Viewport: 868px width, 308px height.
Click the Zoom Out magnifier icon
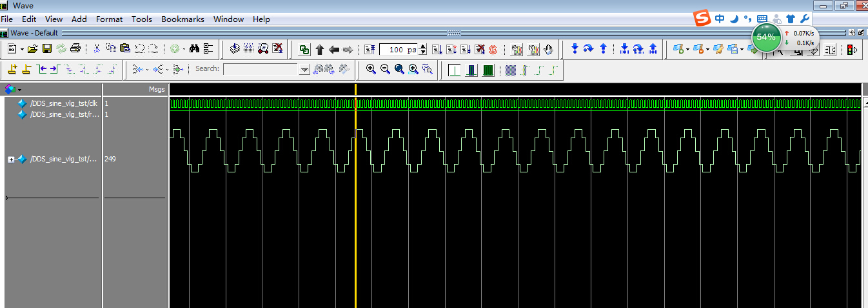385,69
